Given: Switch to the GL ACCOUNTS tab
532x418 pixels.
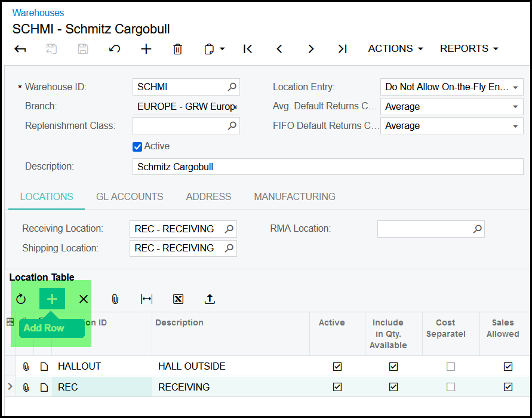Looking at the screenshot, I should [x=130, y=196].
